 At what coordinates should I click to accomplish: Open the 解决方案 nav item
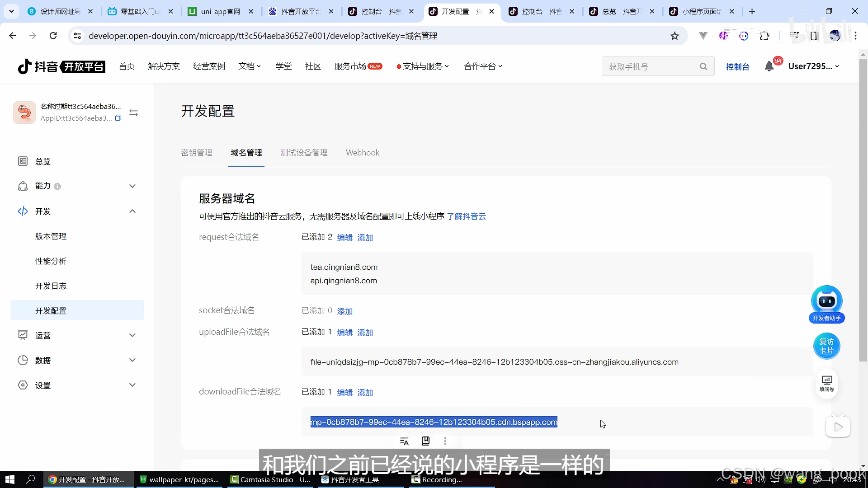164,66
